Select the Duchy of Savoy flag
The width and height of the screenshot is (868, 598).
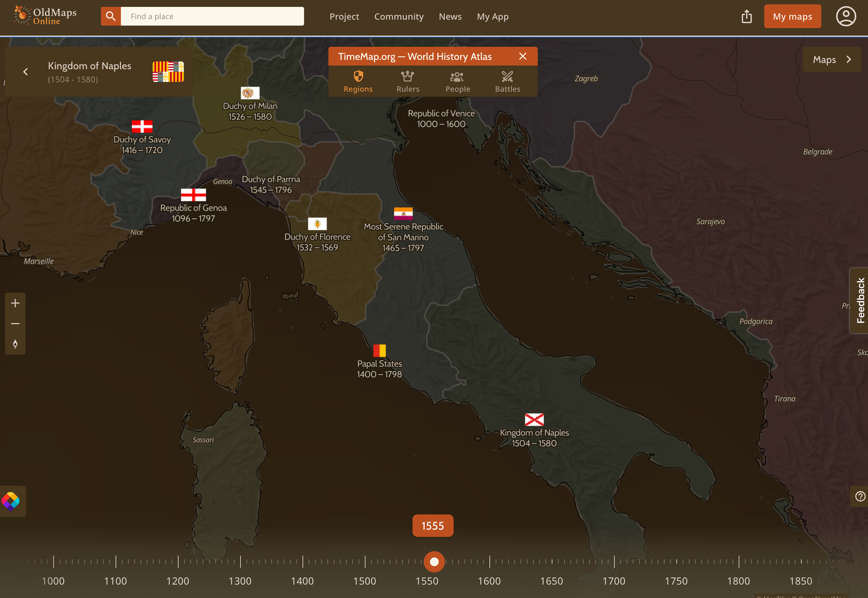[142, 126]
